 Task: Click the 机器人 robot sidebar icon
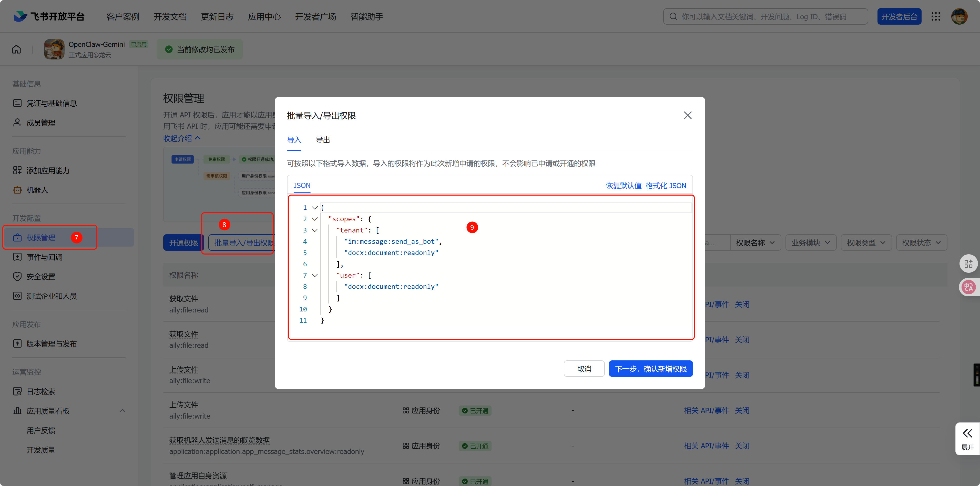17,190
